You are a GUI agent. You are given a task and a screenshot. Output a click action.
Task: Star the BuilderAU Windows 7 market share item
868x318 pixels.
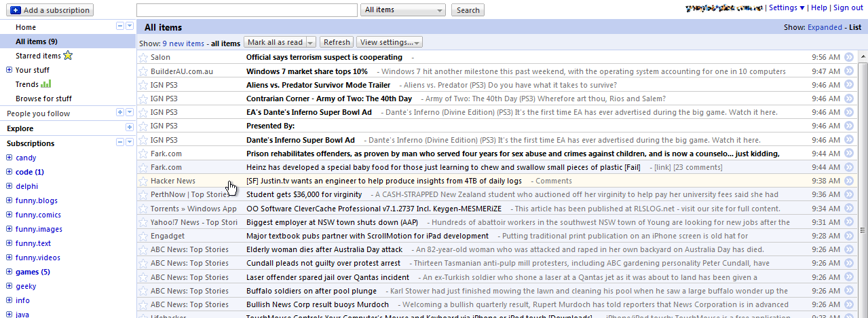[143, 71]
